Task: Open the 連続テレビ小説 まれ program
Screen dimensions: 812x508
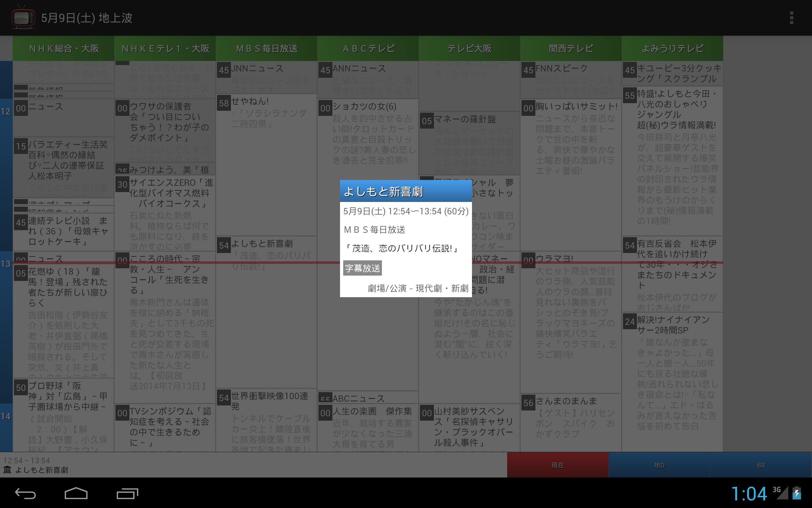Action: (63, 232)
